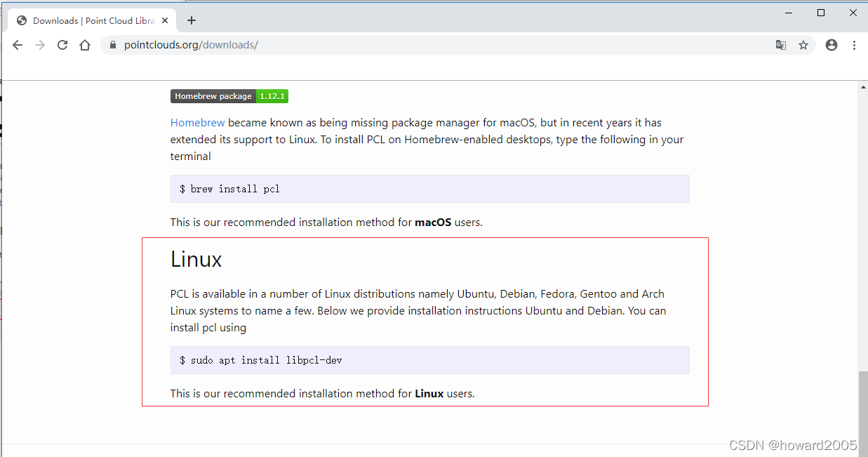Open the translate page icon
This screenshot has height=457, width=868.
[x=781, y=45]
